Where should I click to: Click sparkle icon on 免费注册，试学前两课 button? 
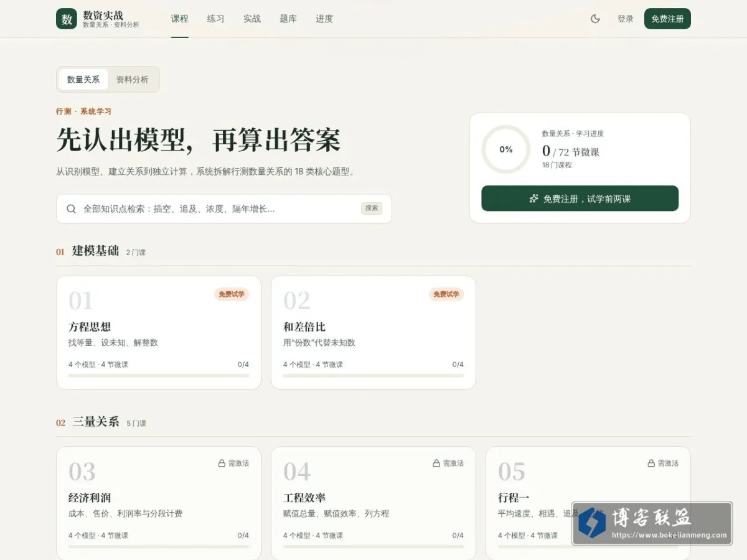[x=533, y=198]
